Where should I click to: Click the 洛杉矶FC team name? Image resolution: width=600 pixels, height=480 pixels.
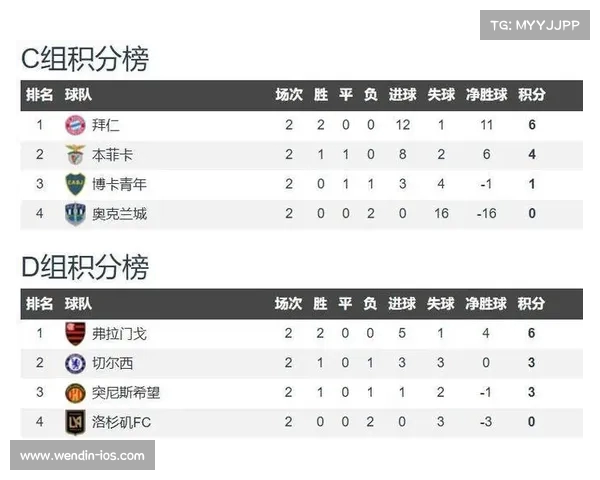121,422
